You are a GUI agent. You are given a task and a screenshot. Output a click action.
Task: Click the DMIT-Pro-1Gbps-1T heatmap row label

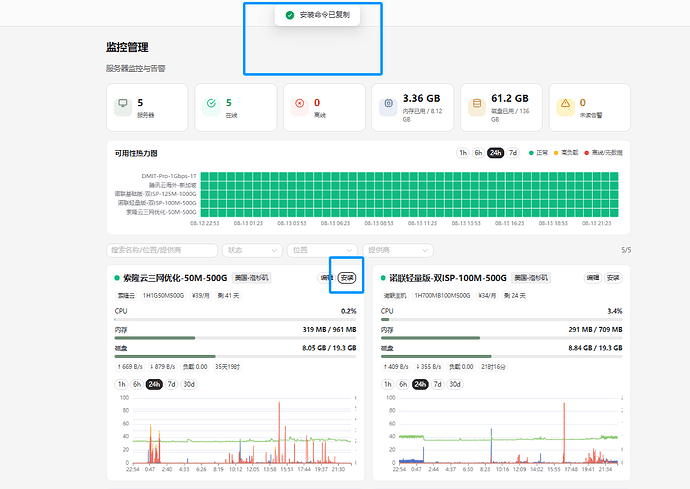[x=169, y=176]
